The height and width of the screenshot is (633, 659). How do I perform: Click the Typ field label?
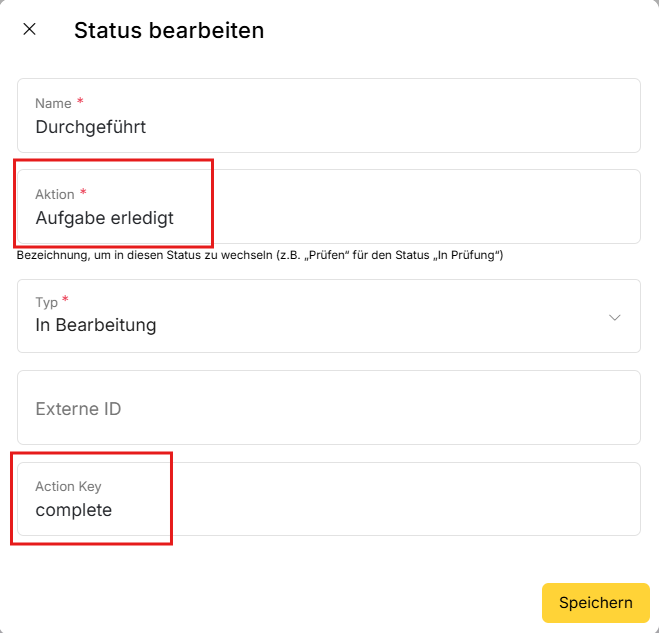(47, 302)
